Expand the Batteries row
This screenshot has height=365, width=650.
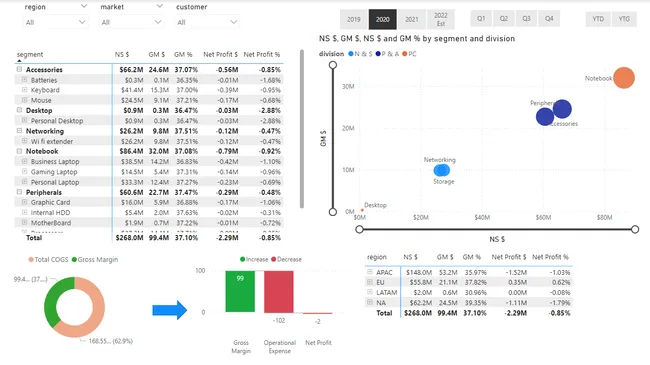(24, 80)
